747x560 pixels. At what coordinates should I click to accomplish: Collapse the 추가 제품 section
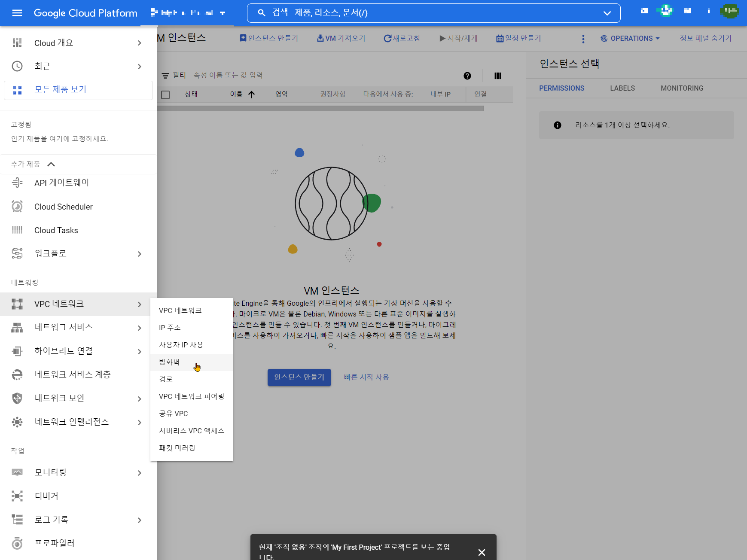pyautogui.click(x=51, y=164)
